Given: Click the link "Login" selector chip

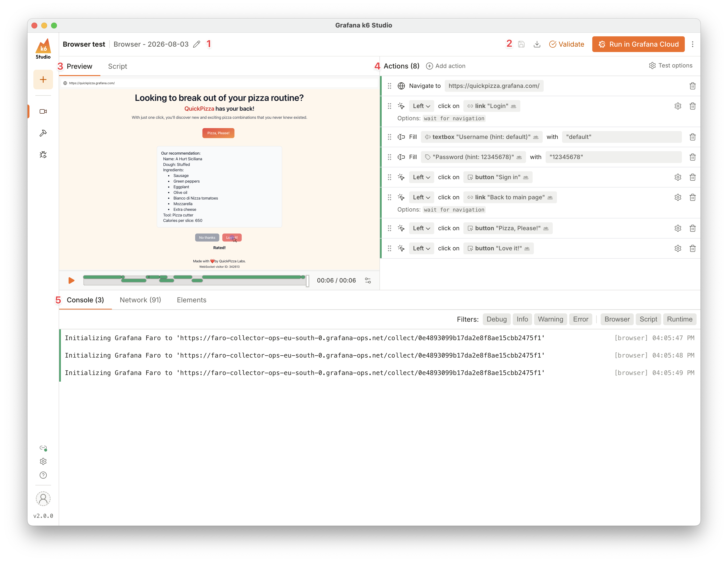Looking at the screenshot, I should pyautogui.click(x=491, y=106).
